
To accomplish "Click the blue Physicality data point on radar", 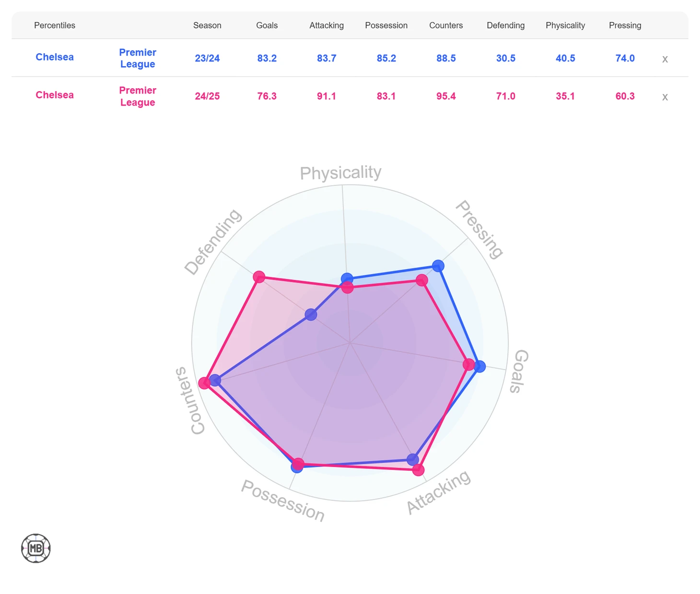I will 347,279.
